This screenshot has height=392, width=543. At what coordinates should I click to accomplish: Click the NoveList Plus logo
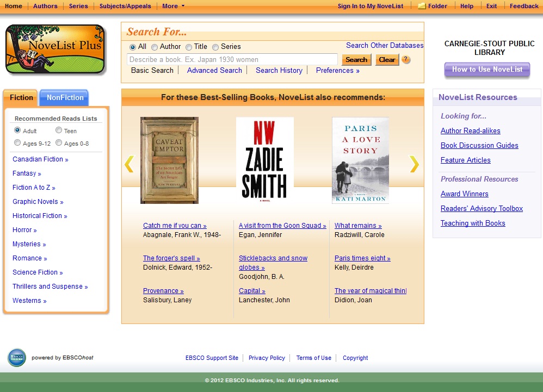(55, 49)
